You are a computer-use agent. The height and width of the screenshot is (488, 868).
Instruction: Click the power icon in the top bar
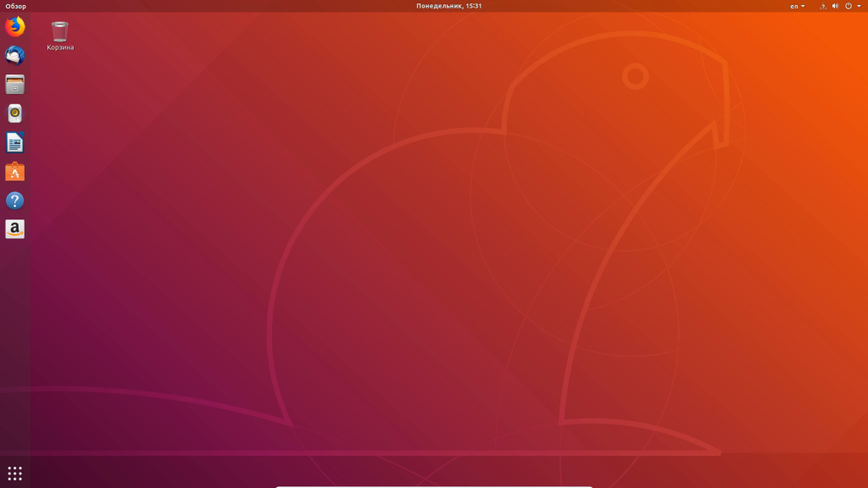(x=849, y=6)
